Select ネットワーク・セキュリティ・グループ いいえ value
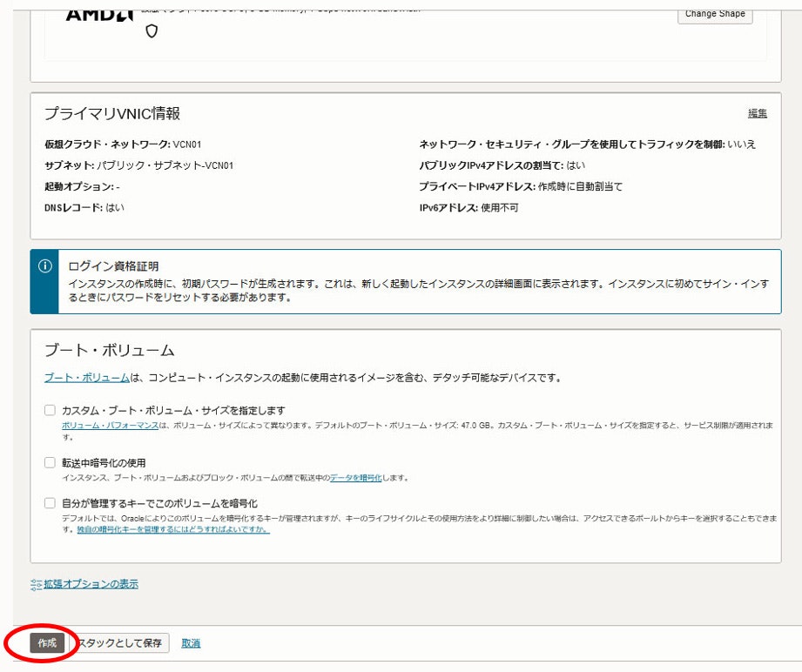This screenshot has height=672, width=802. point(742,144)
